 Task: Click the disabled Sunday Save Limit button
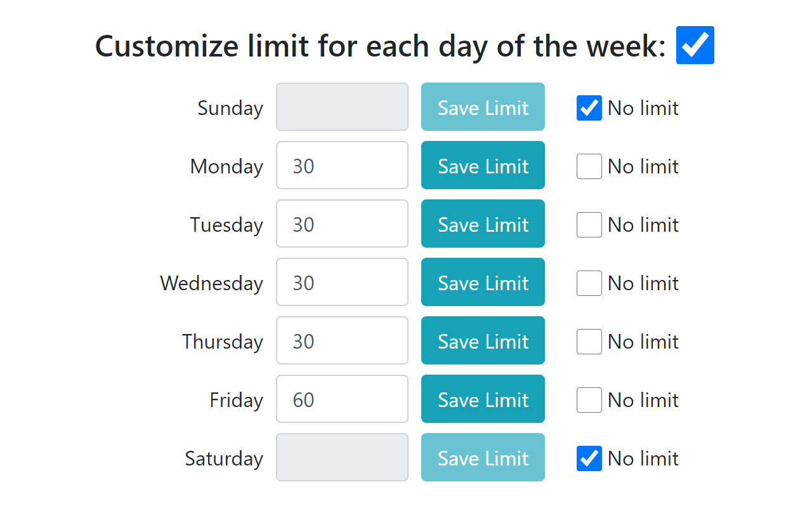click(483, 107)
